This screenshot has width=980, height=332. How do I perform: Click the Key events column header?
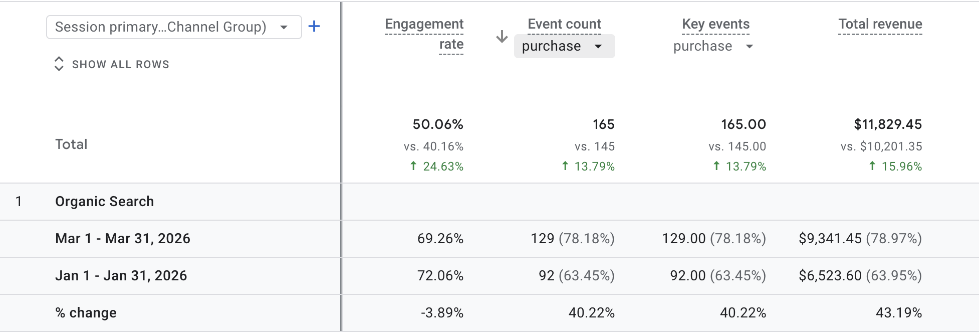tap(715, 24)
